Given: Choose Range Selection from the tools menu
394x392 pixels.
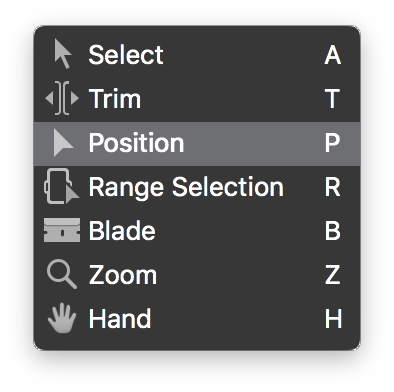Looking at the screenshot, I should pos(197,187).
